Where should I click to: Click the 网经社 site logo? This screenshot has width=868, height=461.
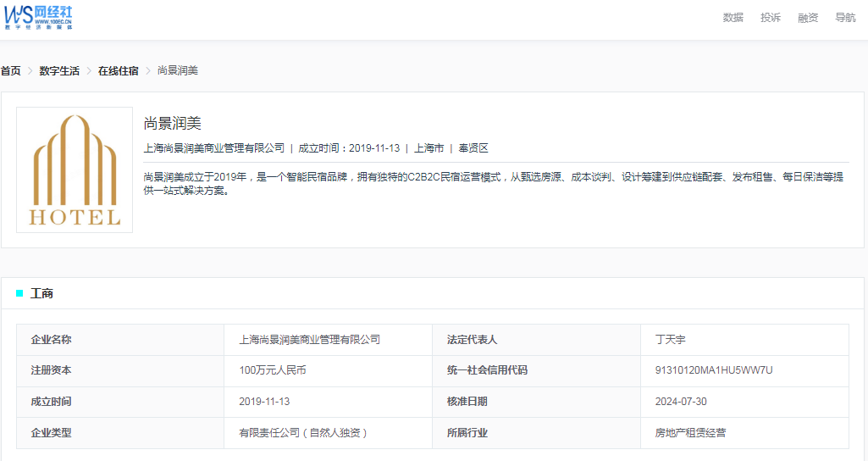39,17
